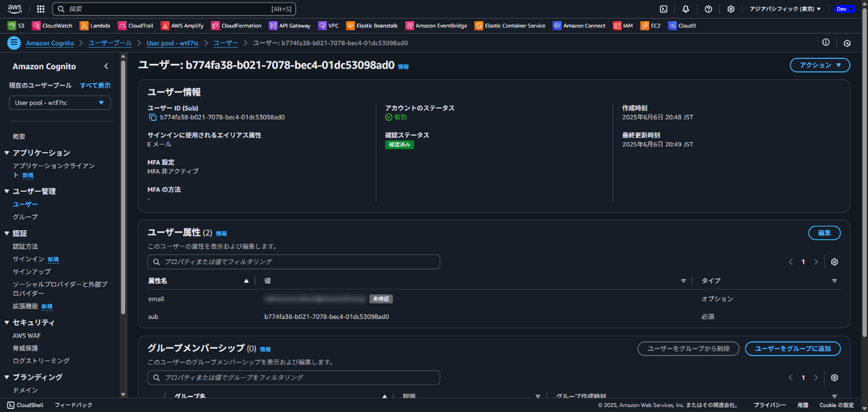Image resolution: width=868 pixels, height=412 pixels.
Task: Open Amazon Connect service shortcut
Action: [579, 26]
